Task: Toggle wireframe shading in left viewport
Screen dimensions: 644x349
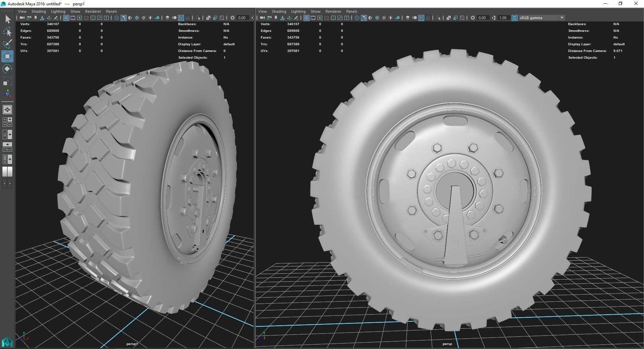Action: pyautogui.click(x=117, y=18)
